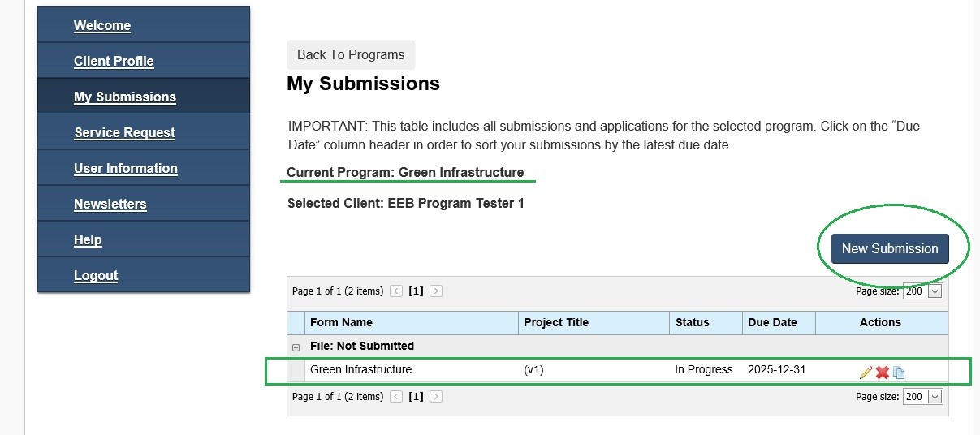Sort the table by the Due Date column header
This screenshot has width=980, height=448.
pyautogui.click(x=772, y=322)
